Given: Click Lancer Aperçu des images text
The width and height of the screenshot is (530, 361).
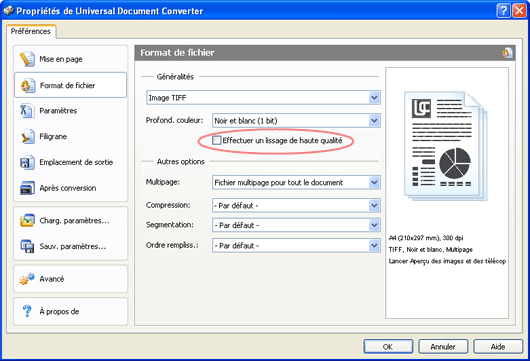Looking at the screenshot, I should (x=447, y=261).
